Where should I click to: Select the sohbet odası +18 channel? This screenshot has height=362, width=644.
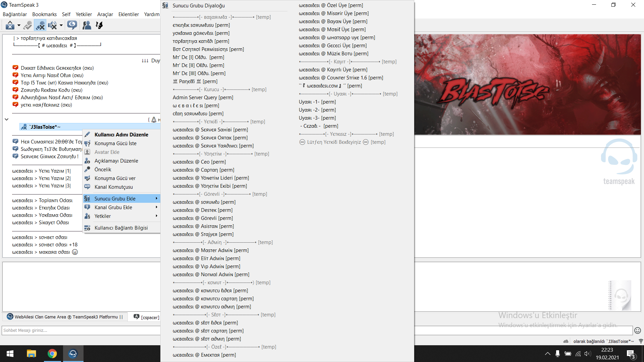[x=45, y=245]
